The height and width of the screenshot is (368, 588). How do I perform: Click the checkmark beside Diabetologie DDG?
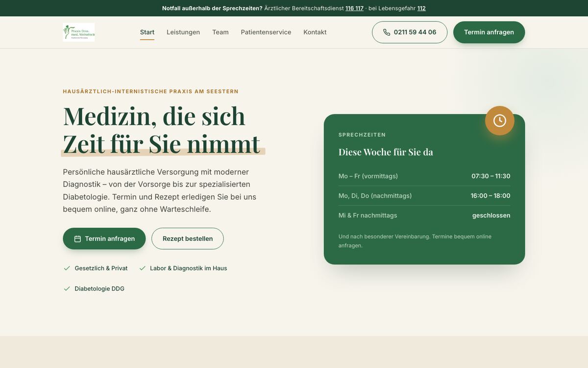coord(67,289)
